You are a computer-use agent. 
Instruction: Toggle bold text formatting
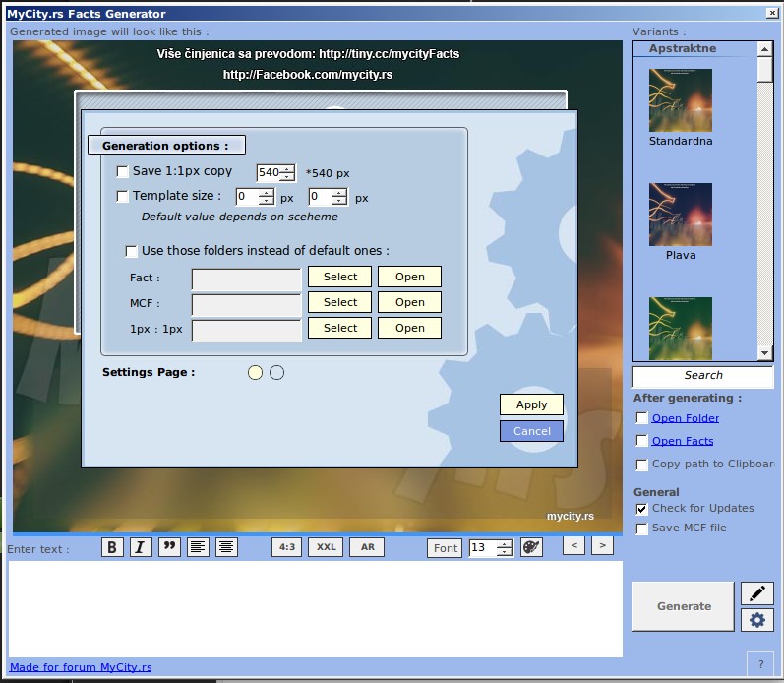click(x=112, y=547)
